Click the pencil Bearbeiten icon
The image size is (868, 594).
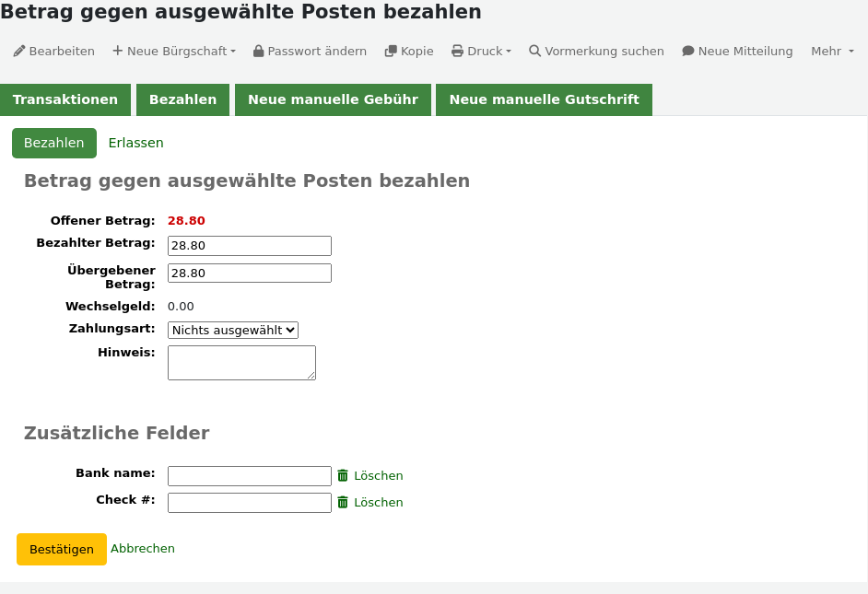19,51
